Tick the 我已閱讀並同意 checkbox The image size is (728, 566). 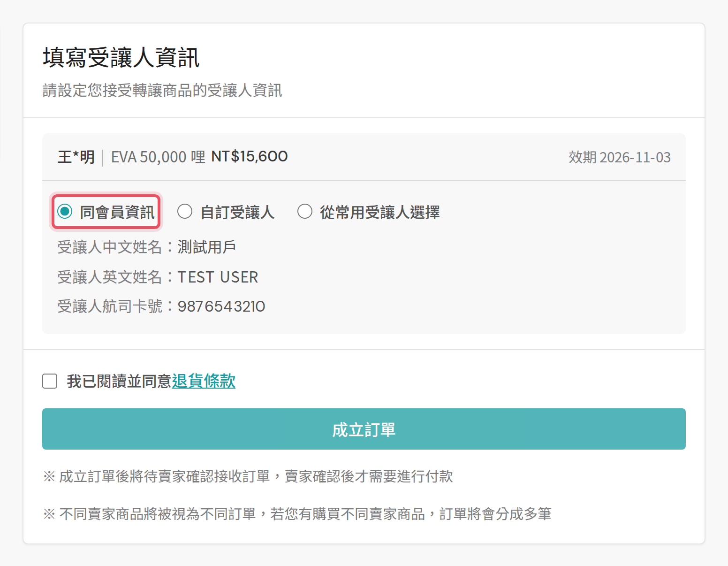coord(50,381)
